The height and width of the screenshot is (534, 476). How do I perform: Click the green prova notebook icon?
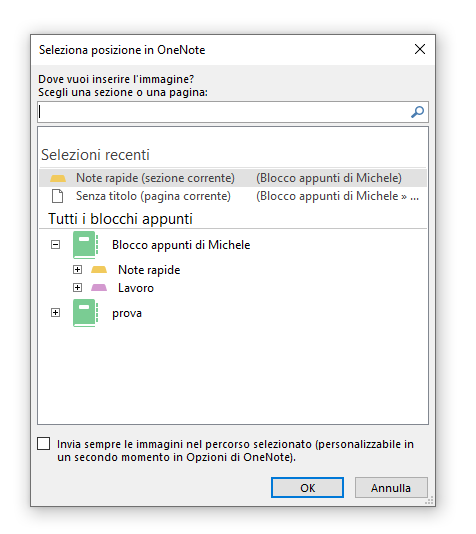(85, 313)
